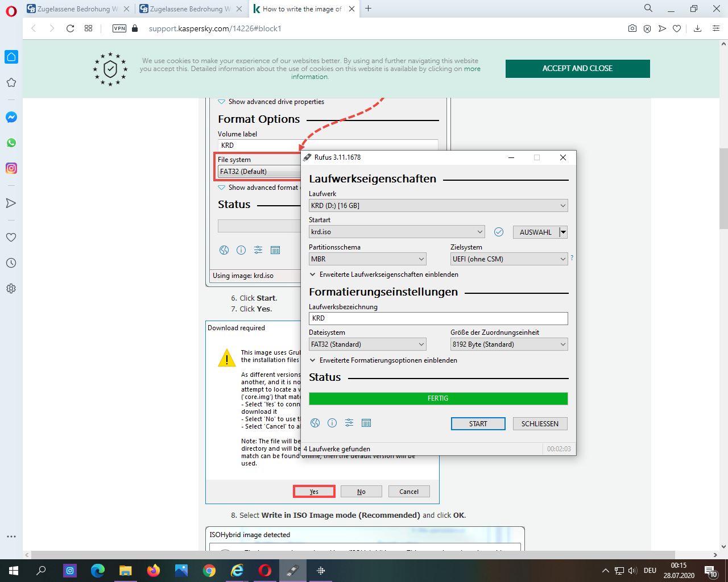Open Laufwerk device dropdown
Image resolution: width=728 pixels, height=582 pixels.
click(x=439, y=206)
